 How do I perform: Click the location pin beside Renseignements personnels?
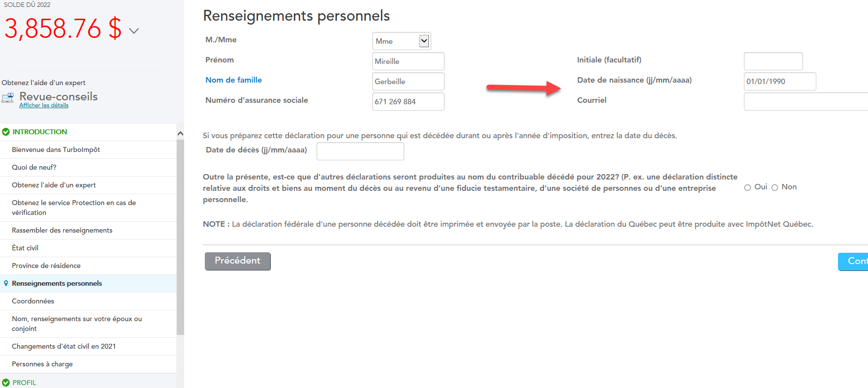[6, 283]
